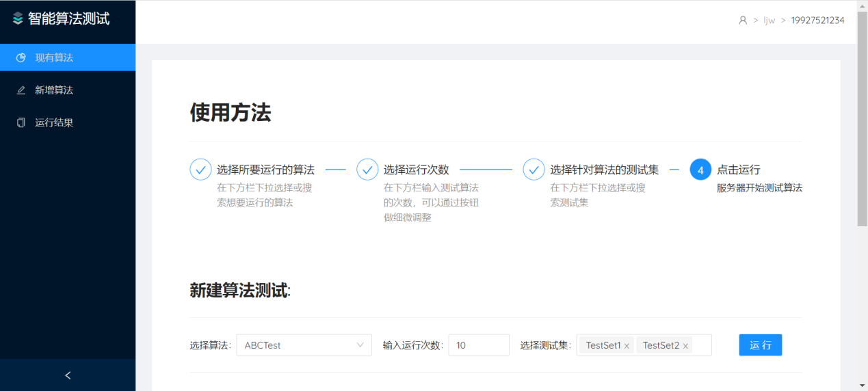The image size is (868, 391).
Task: Open the 选择测试集 multi-select box
Action: 701,345
